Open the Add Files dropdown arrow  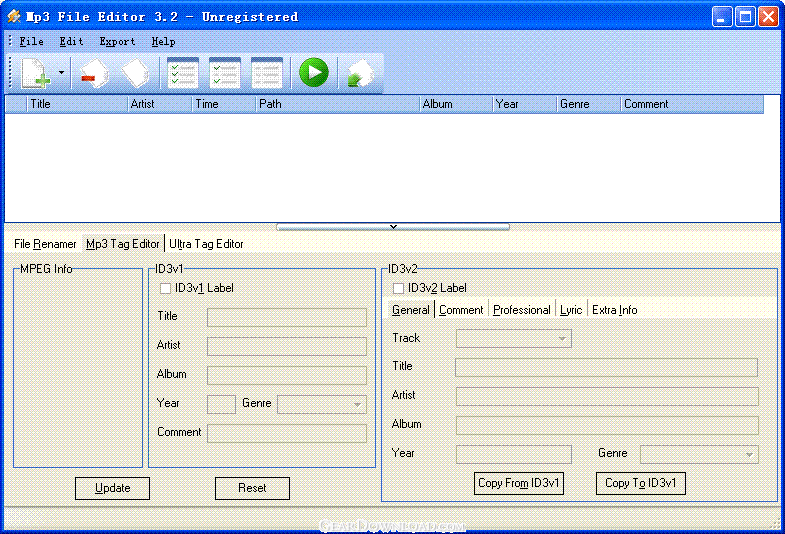(x=61, y=73)
